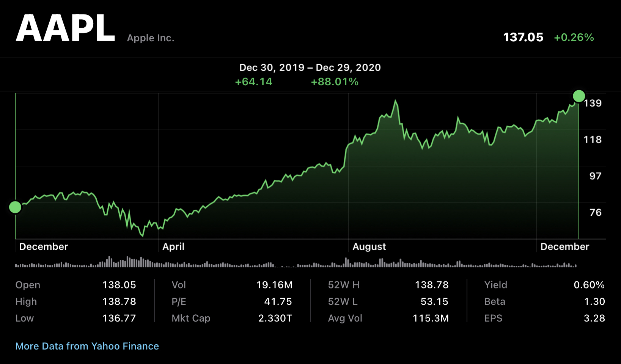Click the Apple Inc. company name
This screenshot has width=621, height=364.
[151, 38]
